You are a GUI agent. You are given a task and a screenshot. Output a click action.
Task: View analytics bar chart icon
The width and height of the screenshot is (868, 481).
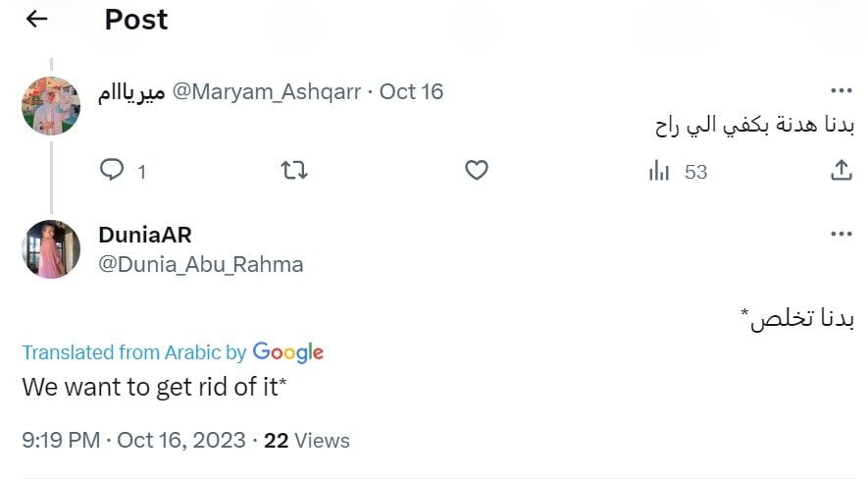(x=659, y=171)
